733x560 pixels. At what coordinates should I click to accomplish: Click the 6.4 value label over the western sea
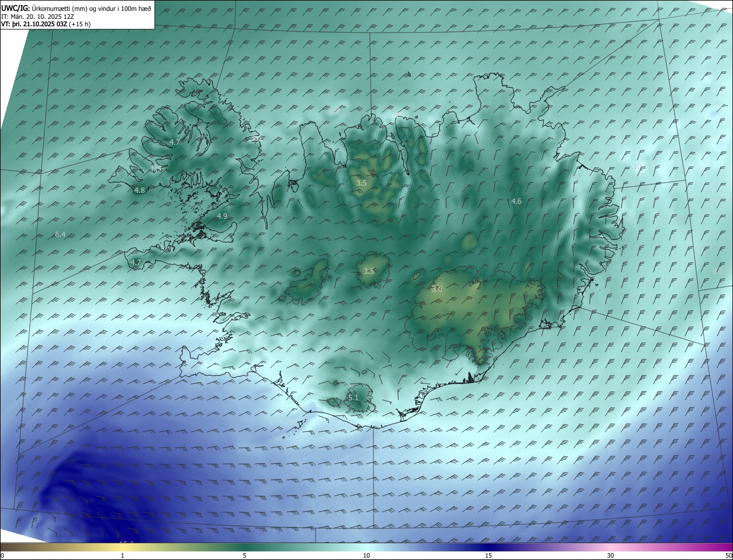pos(60,235)
